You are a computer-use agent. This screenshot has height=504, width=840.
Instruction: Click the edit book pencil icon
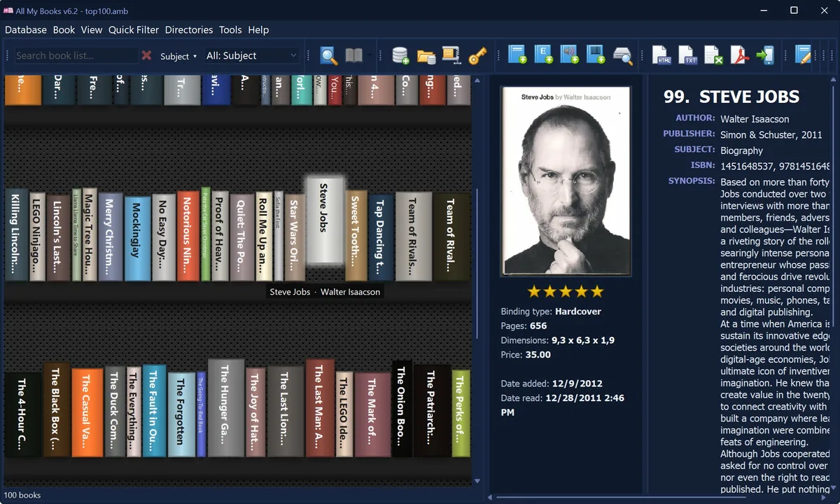tap(803, 55)
